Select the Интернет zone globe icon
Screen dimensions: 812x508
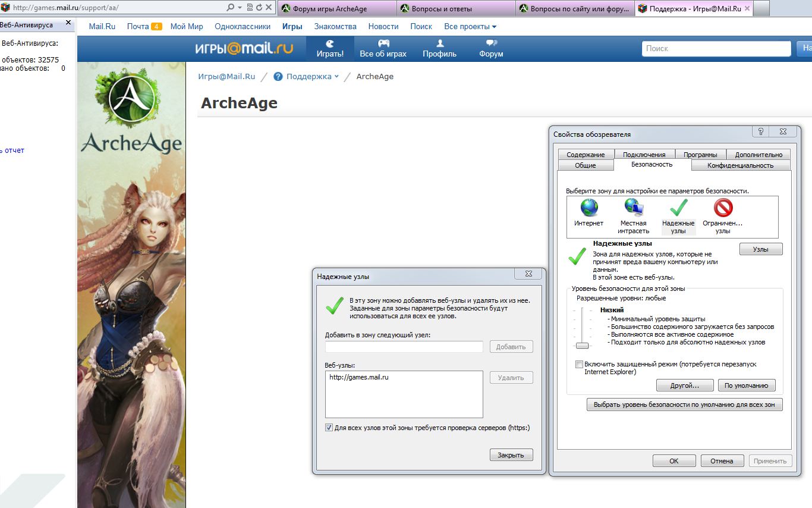point(589,208)
